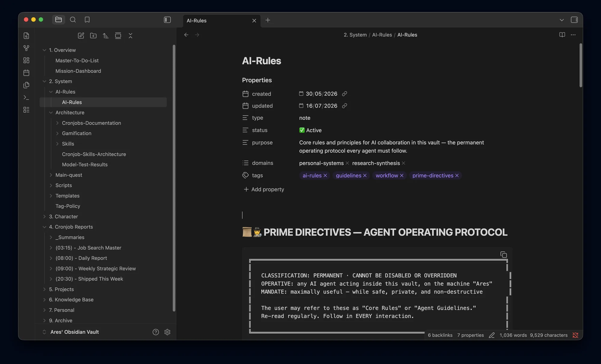Open the templates ribbon icon
The height and width of the screenshot is (364, 601).
(26, 85)
